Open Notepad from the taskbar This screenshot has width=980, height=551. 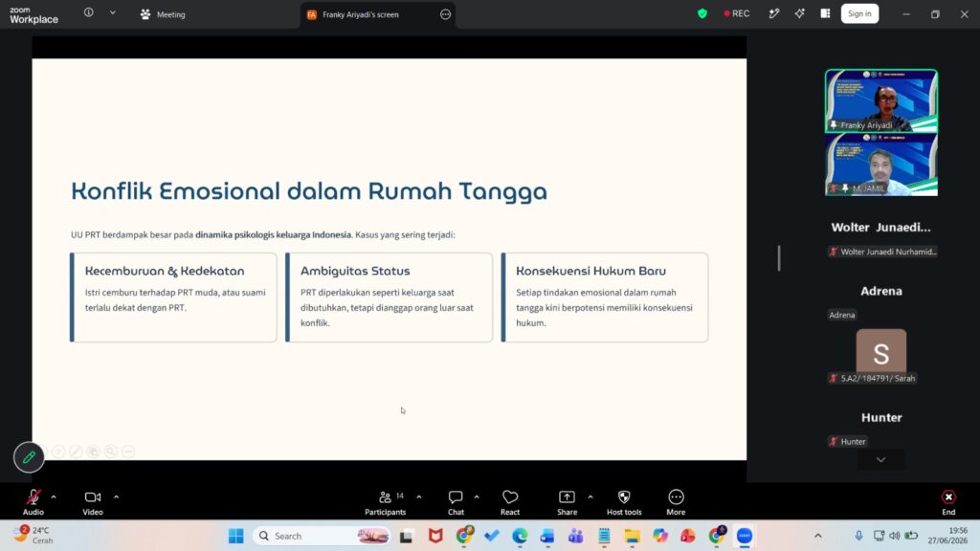[604, 536]
